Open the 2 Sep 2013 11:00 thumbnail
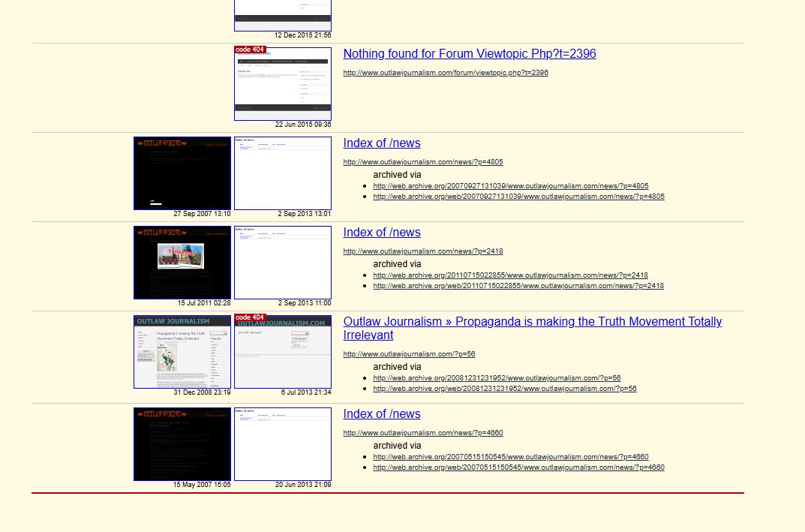The height and width of the screenshot is (532, 805). click(x=283, y=263)
